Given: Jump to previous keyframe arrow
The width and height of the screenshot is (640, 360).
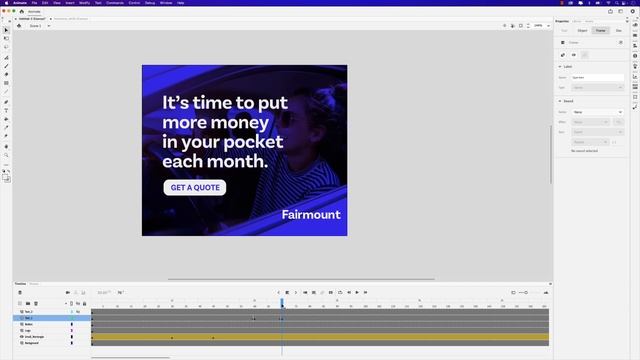Looking at the screenshot, I should [279, 293].
